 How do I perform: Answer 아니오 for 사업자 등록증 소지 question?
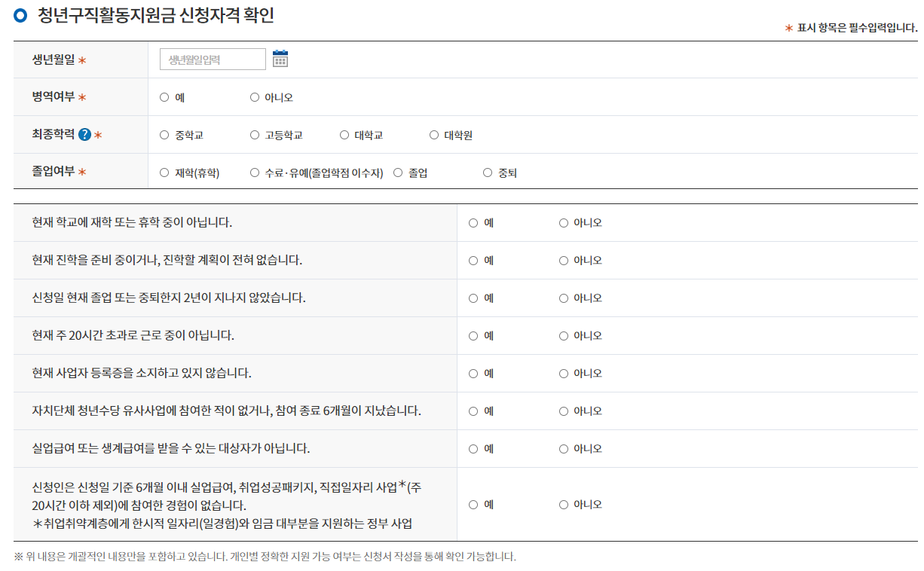(564, 374)
